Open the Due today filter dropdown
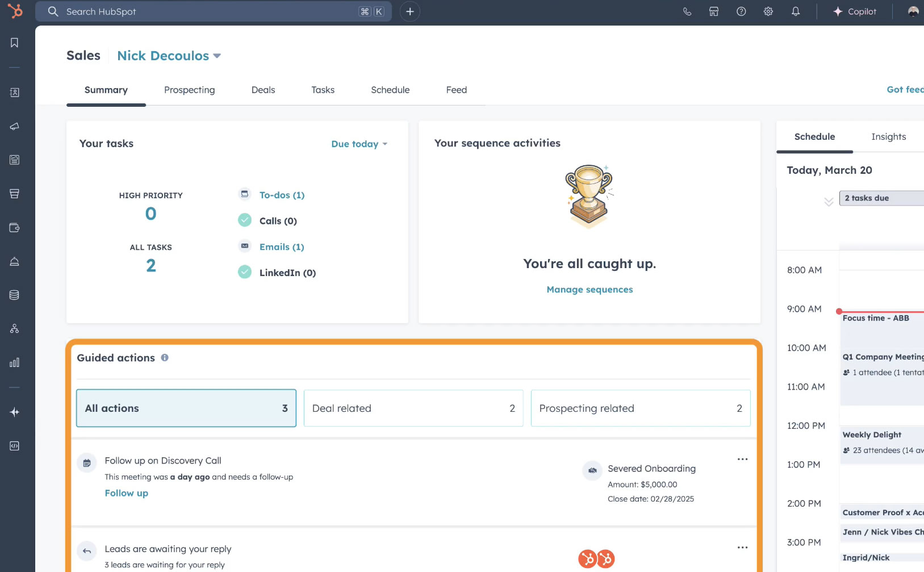Screen dimensions: 924x572 (359, 144)
